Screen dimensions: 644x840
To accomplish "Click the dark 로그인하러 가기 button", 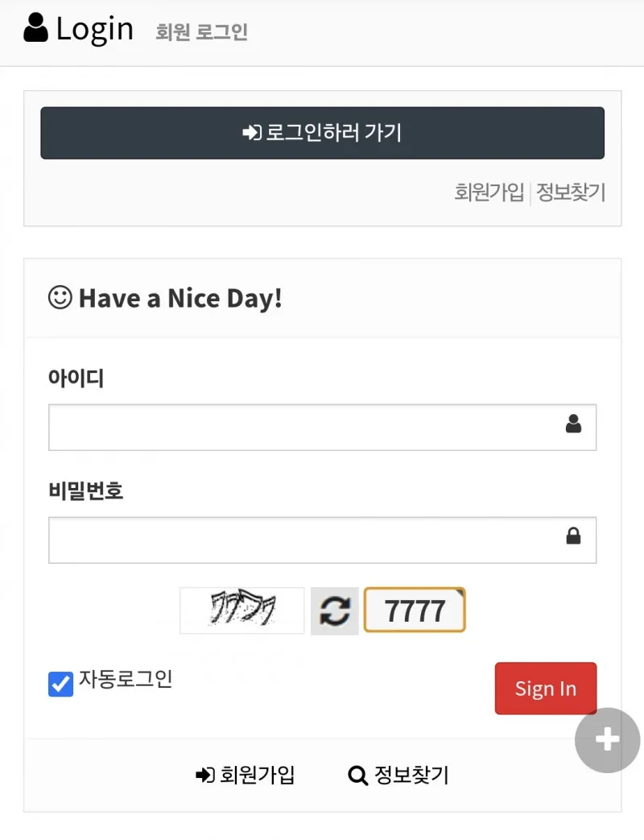I will 322,133.
